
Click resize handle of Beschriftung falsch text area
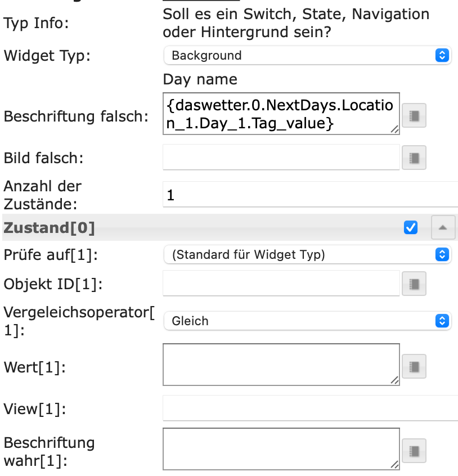395,130
